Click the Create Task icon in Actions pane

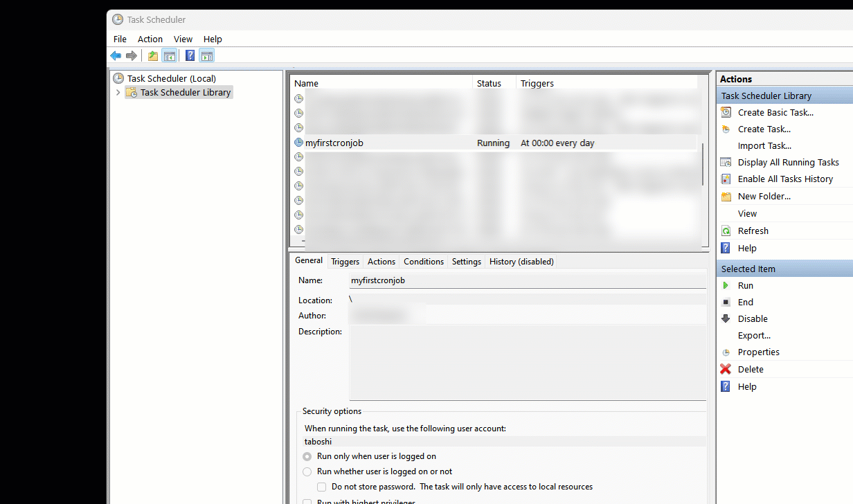[724, 129]
